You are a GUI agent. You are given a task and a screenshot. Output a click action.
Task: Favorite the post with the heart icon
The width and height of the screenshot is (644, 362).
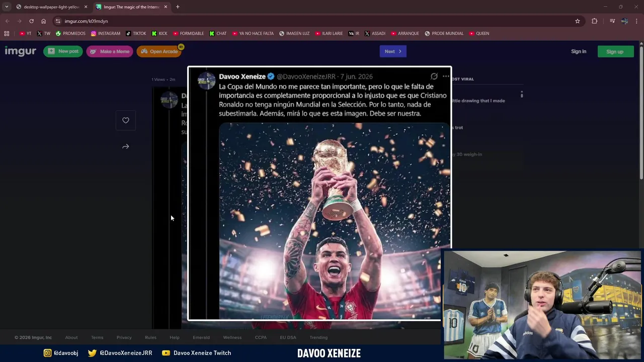pos(126,120)
